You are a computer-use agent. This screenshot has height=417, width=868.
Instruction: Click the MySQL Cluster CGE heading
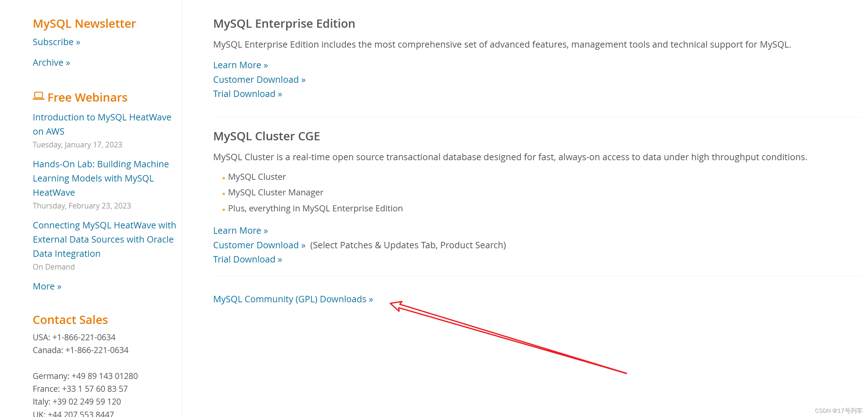[x=266, y=136]
